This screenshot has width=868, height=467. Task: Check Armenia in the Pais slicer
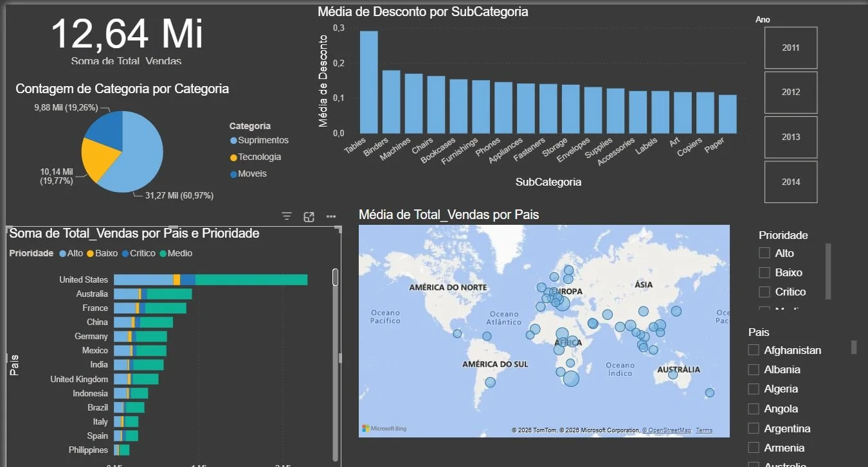pyautogui.click(x=754, y=448)
